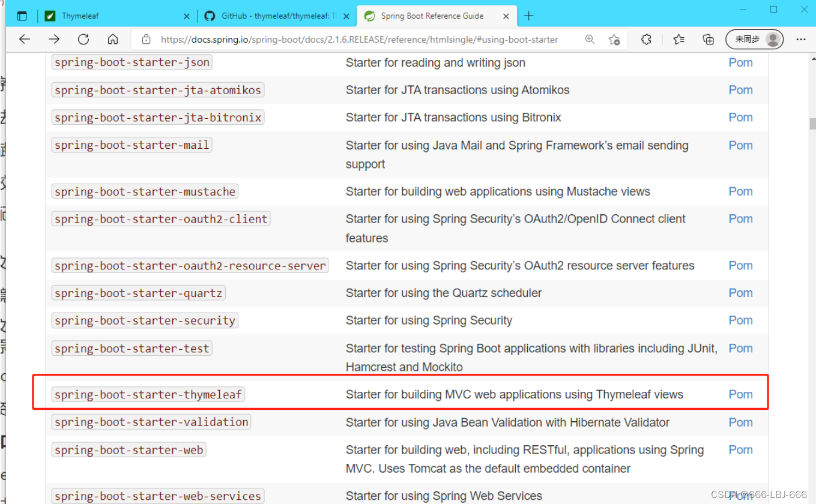This screenshot has width=816, height=504.
Task: Open the browser home page
Action: click(113, 40)
